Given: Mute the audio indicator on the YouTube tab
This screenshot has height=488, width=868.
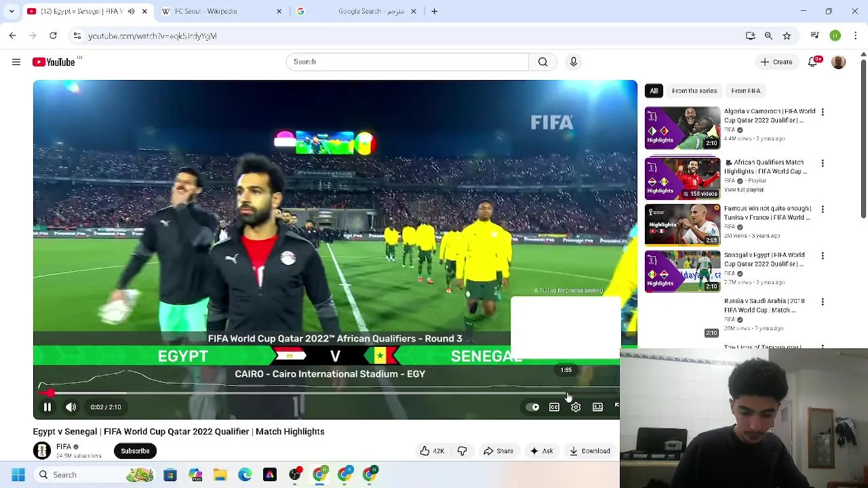Looking at the screenshot, I should coord(131,12).
